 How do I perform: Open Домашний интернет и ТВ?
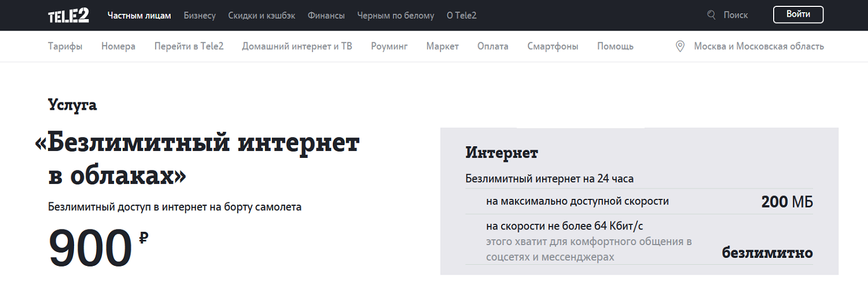coord(297,46)
